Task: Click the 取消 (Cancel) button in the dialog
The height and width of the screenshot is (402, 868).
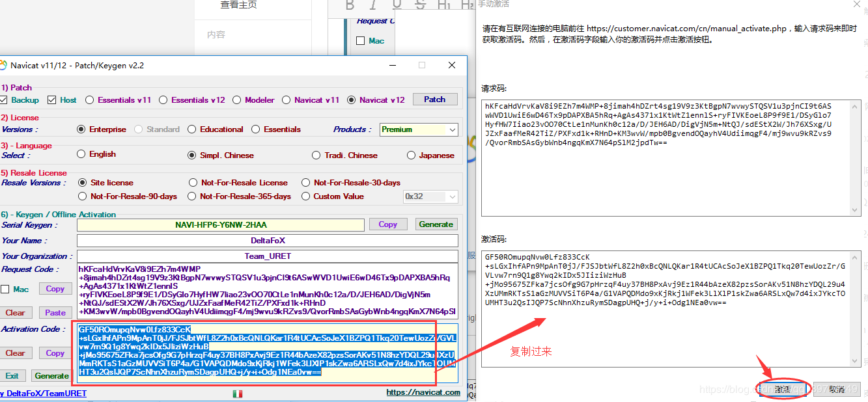Action: click(836, 389)
